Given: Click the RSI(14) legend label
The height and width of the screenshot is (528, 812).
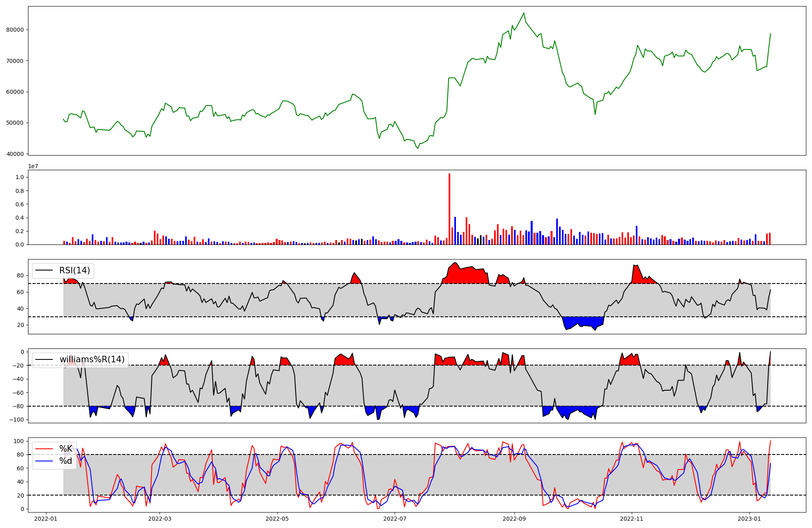Looking at the screenshot, I should [x=75, y=270].
